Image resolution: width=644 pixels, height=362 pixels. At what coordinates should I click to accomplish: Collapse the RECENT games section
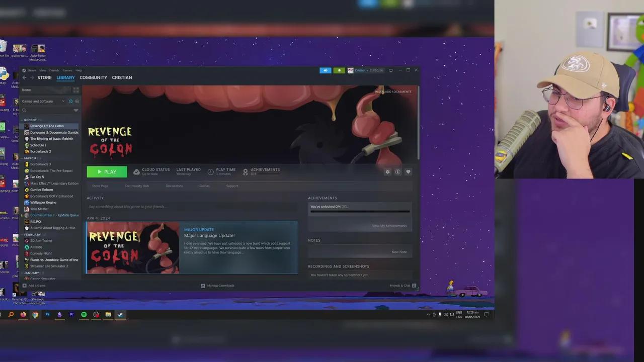coord(22,120)
